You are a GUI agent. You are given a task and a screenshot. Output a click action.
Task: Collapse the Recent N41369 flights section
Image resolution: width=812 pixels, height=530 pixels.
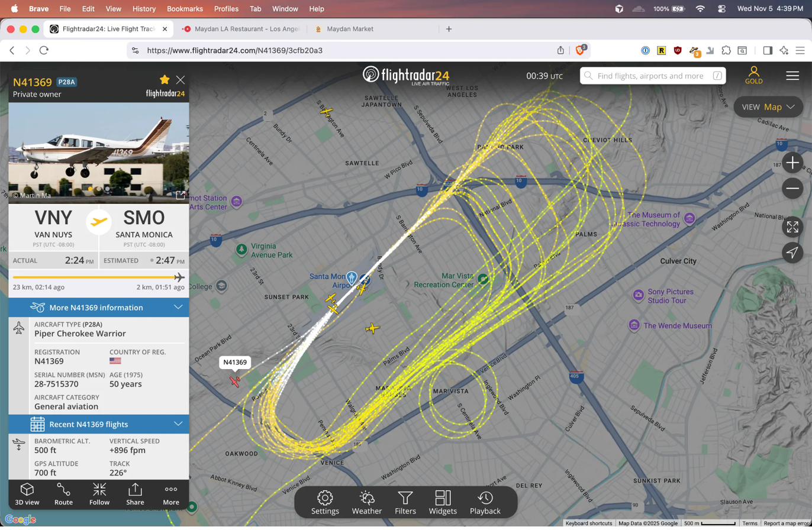pos(178,424)
